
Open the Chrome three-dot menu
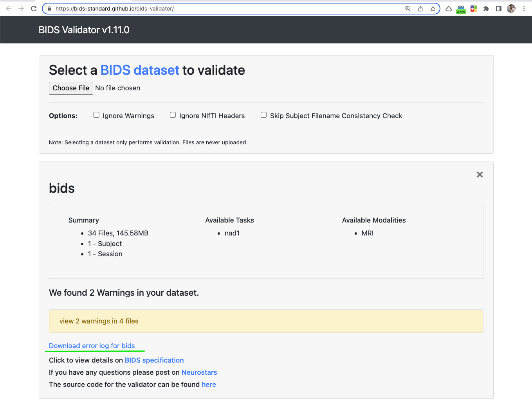pos(524,9)
